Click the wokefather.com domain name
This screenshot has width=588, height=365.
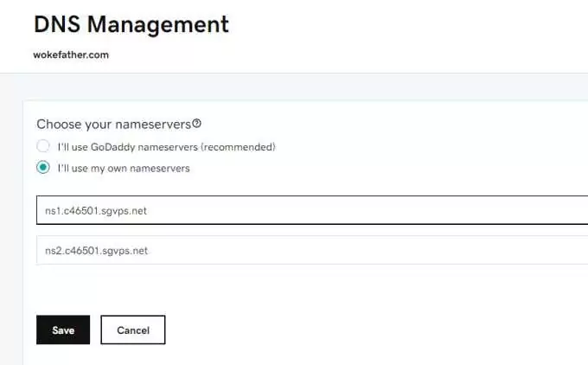pos(71,55)
